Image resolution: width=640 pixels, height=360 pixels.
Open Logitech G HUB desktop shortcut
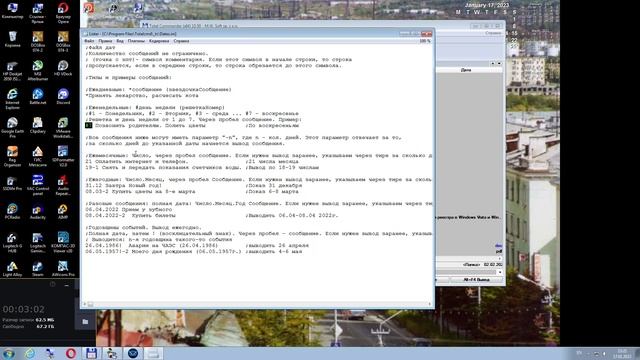click(x=12, y=242)
